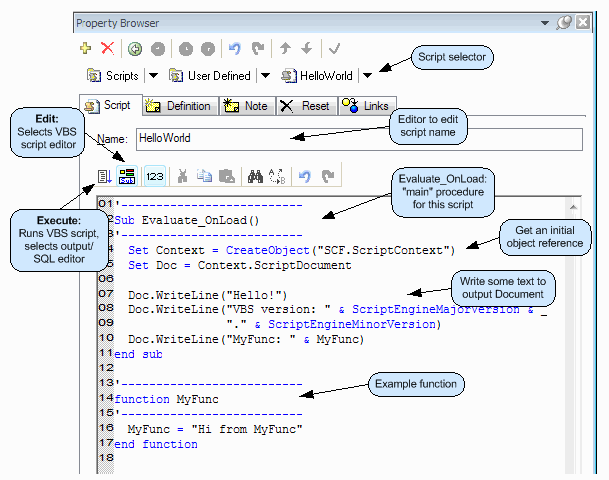Image resolution: width=609 pixels, height=480 pixels.
Task: Click the up arrow icon in top toolbar
Action: [x=285, y=48]
